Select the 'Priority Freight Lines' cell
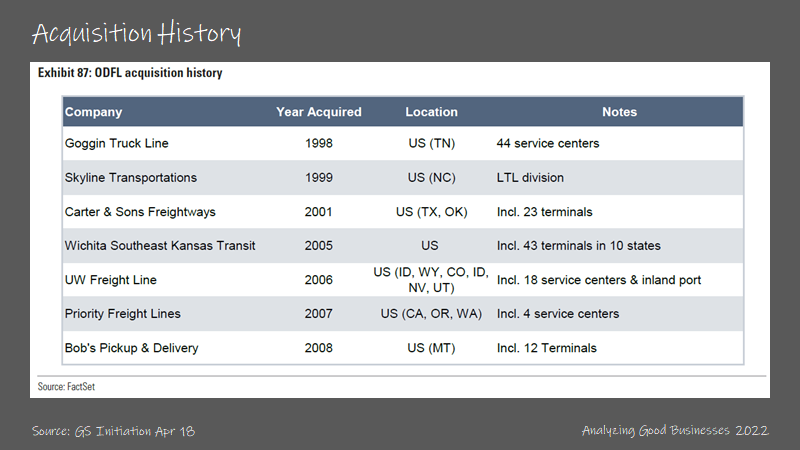800x450 pixels. 122,314
